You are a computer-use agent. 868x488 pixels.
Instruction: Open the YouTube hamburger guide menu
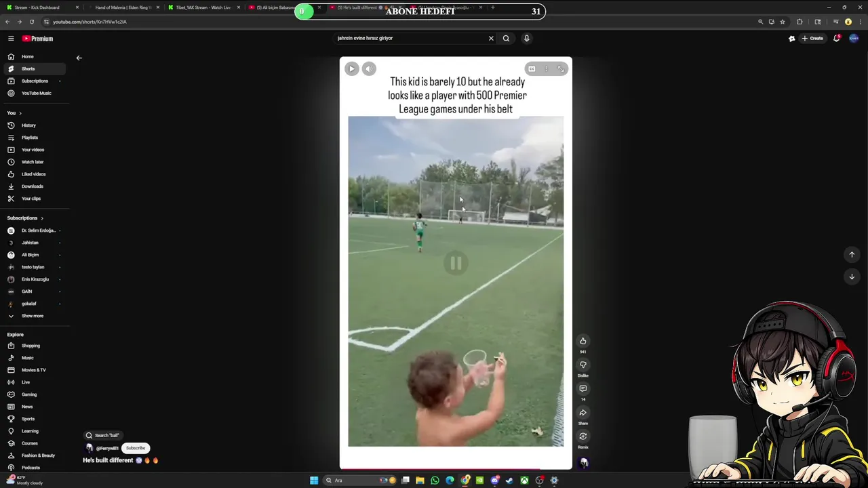click(11, 39)
